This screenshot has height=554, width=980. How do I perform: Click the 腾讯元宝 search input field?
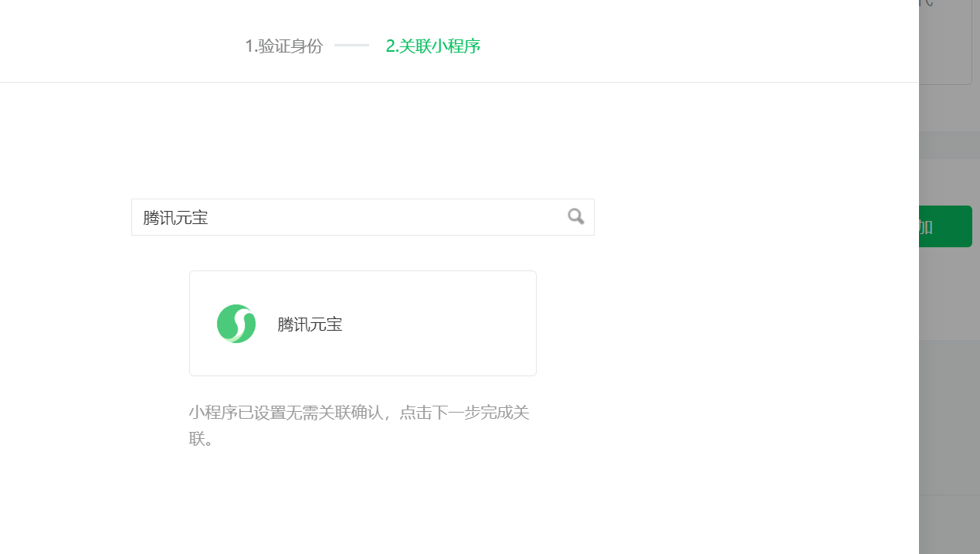point(362,217)
